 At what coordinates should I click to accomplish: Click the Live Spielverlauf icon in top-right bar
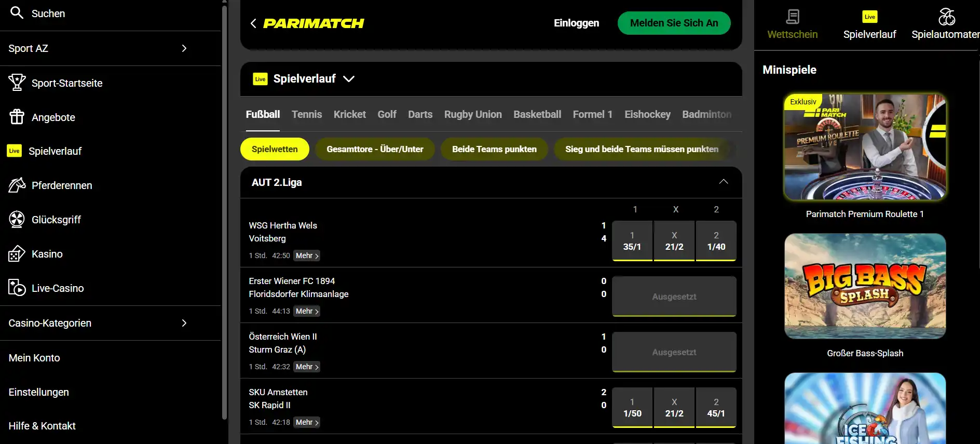pyautogui.click(x=869, y=17)
